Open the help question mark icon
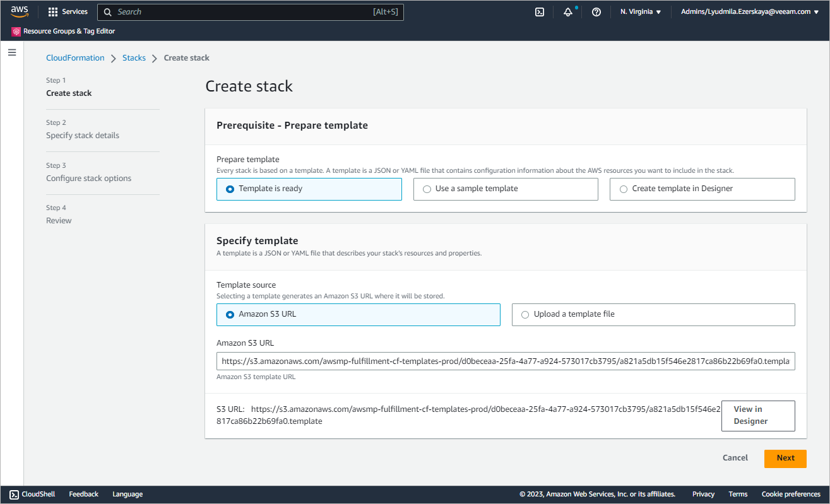 (596, 12)
